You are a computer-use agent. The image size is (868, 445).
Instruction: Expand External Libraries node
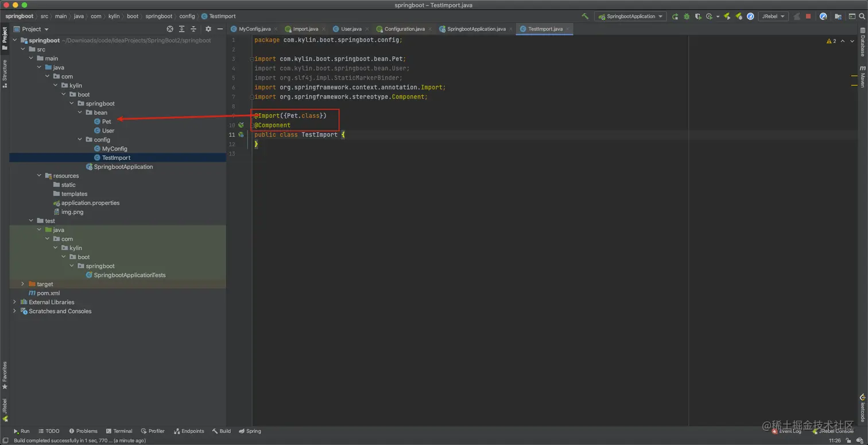[14, 302]
